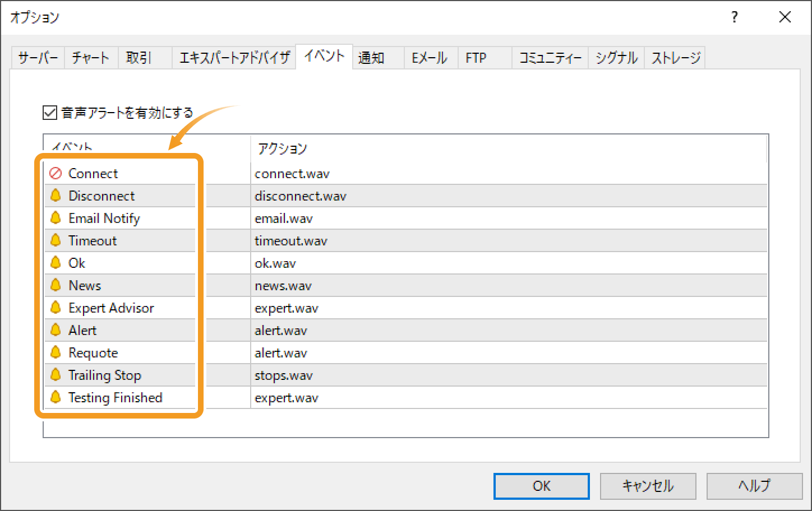Screen dimensions: 812x511
Task: Click the bell icon for Testing Finished
Action: tap(56, 397)
